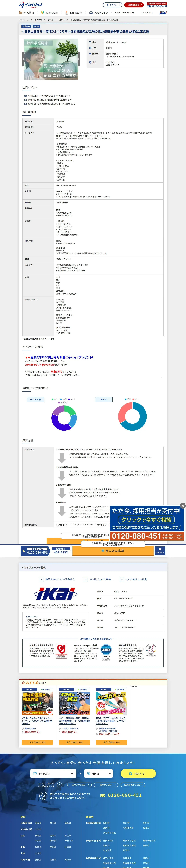Click 裾野市 in the breadcrumb
Screen dimensions: 186x868
click(62, 20)
